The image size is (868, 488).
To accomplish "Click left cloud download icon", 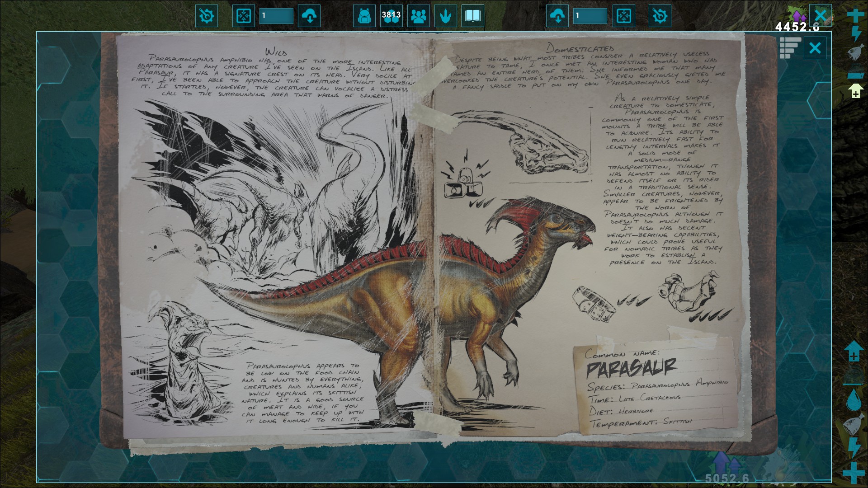I will point(309,16).
